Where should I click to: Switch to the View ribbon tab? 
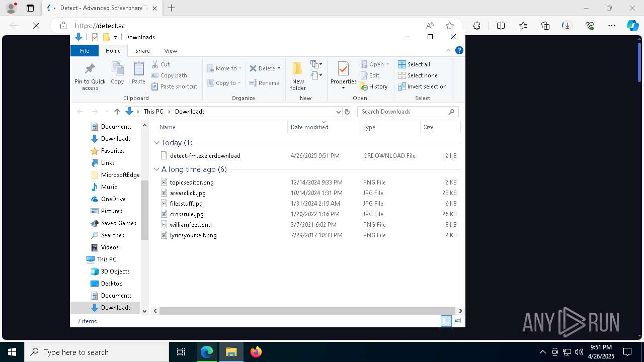pos(171,51)
